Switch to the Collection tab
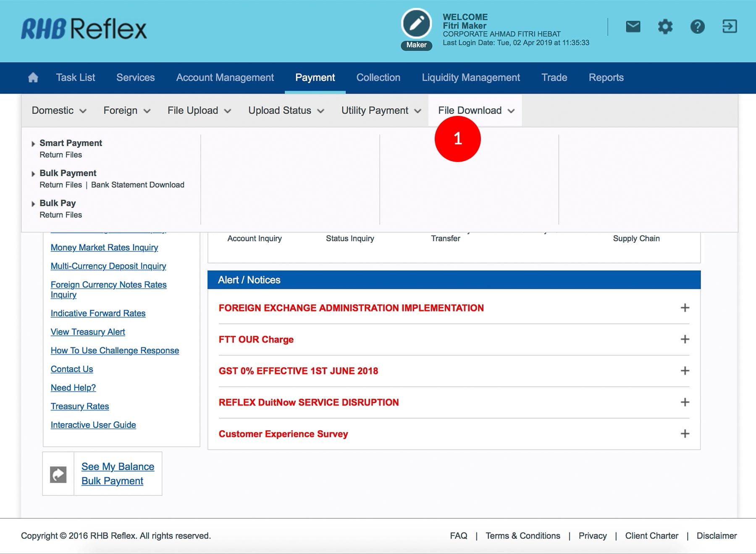Image resolution: width=756 pixels, height=554 pixels. 378,78
